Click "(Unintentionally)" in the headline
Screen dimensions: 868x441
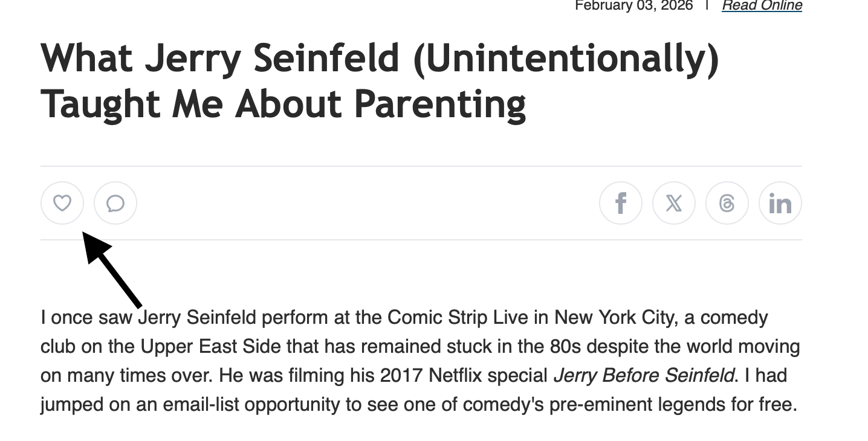coord(566,59)
